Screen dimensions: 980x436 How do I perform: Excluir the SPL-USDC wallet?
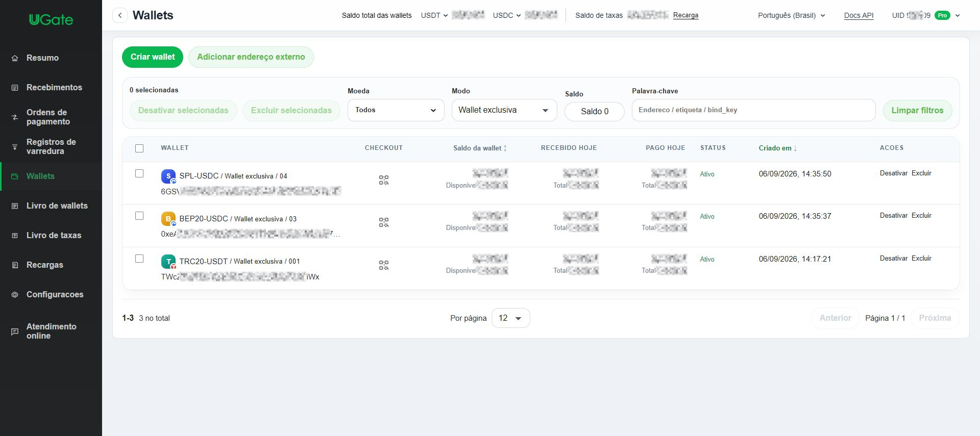[921, 173]
